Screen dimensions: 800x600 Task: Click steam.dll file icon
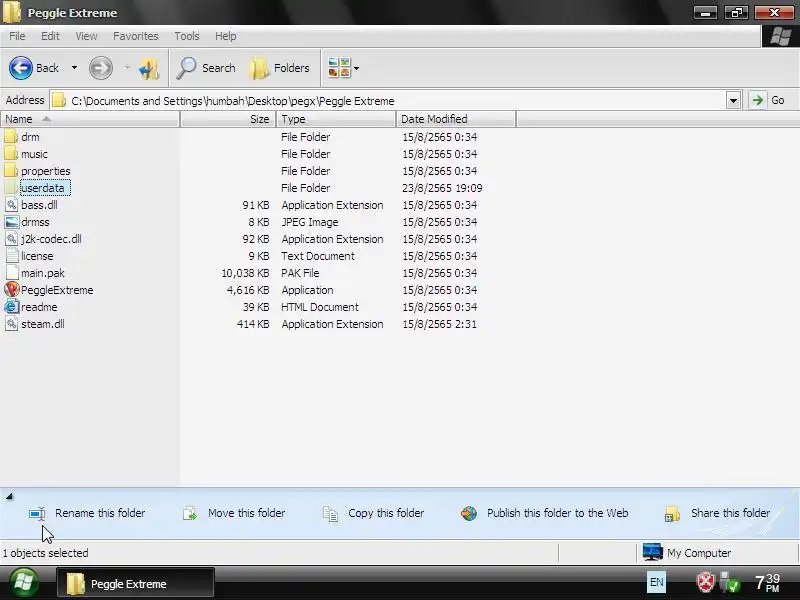point(11,323)
